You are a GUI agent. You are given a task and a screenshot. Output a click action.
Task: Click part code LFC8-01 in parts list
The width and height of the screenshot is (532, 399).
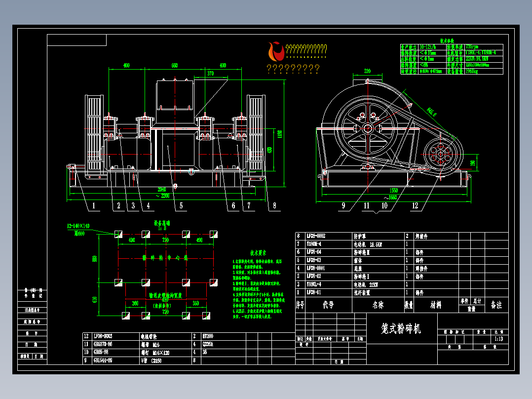(314, 292)
